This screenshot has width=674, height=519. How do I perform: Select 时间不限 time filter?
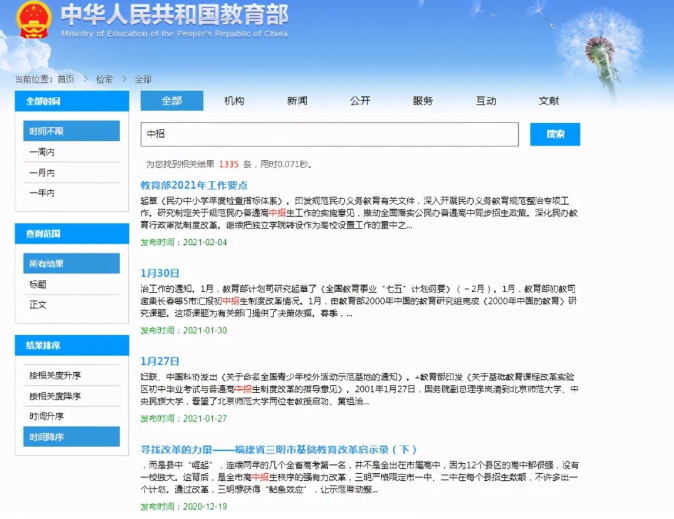46,131
